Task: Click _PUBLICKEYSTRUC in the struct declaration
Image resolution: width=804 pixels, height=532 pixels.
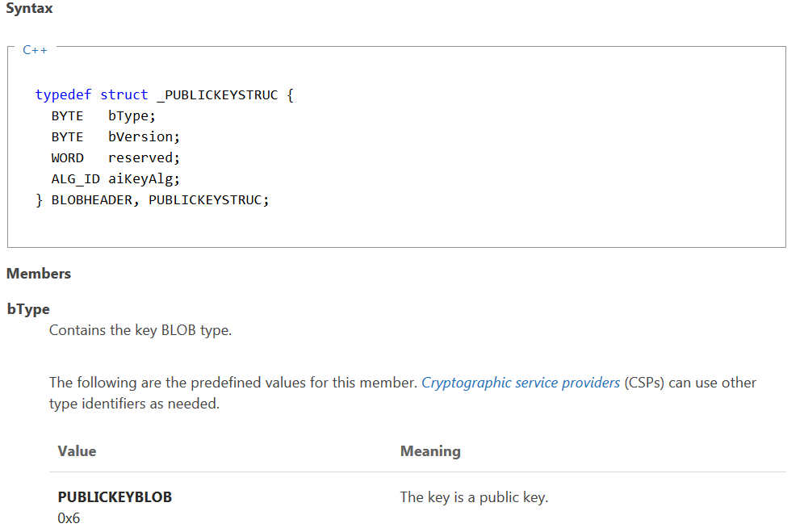Action: click(x=217, y=95)
